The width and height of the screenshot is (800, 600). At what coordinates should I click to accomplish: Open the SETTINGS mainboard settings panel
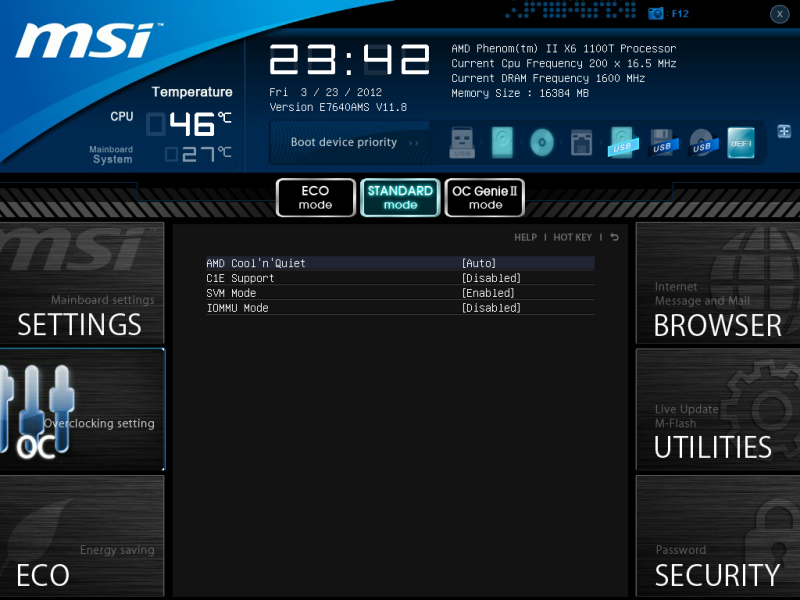coord(82,283)
